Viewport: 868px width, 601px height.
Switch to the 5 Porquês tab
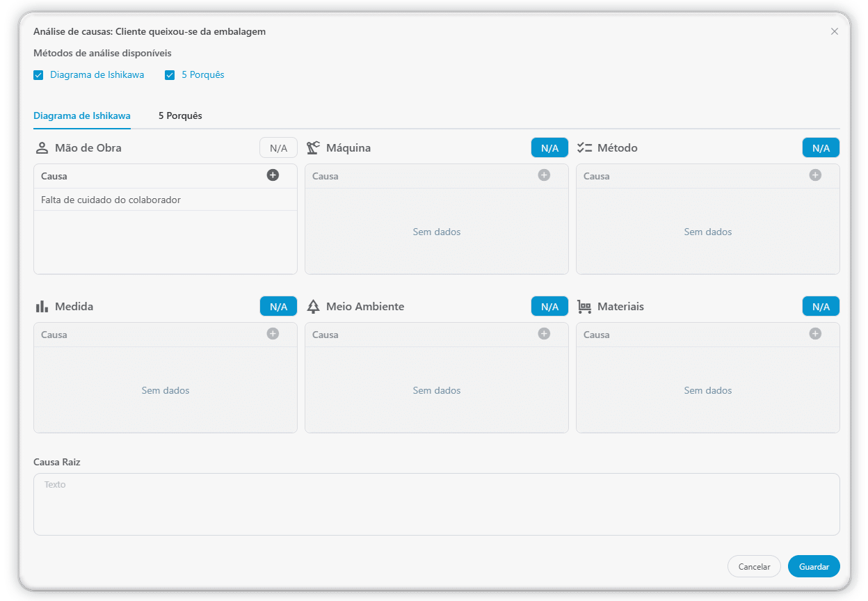pos(180,116)
